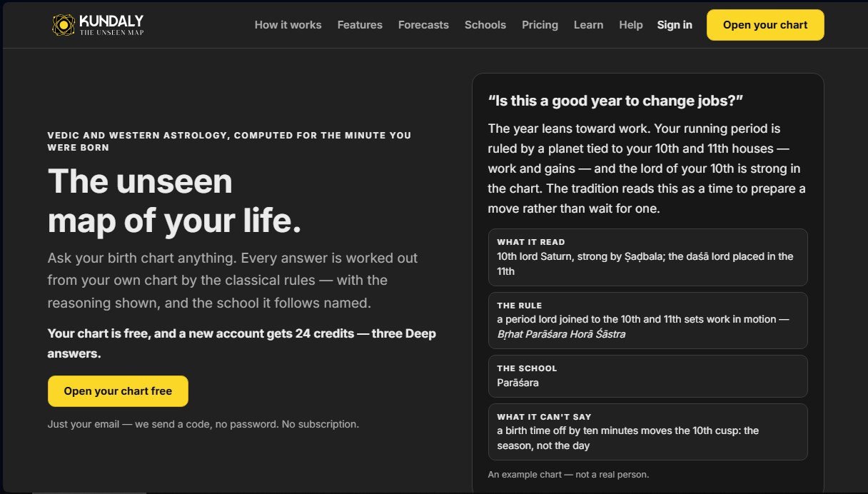The height and width of the screenshot is (494, 868).
Task: Select Schools in the navigation bar
Action: pyautogui.click(x=485, y=25)
